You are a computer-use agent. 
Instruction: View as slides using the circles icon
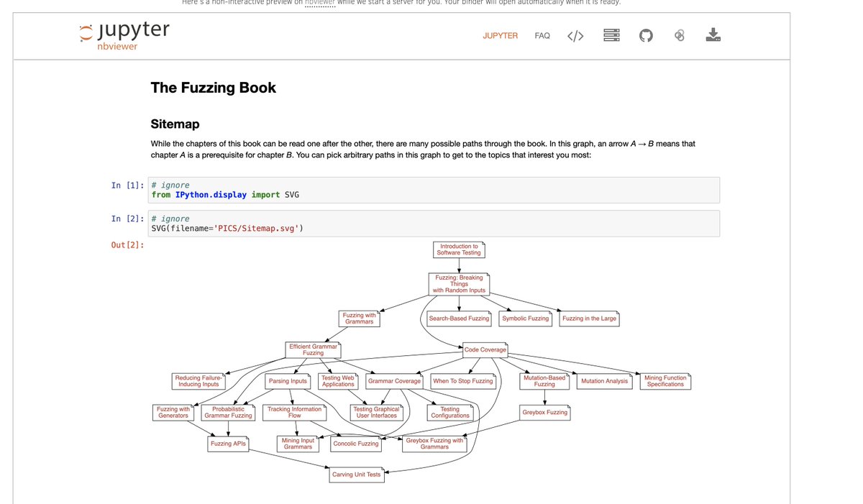[679, 35]
